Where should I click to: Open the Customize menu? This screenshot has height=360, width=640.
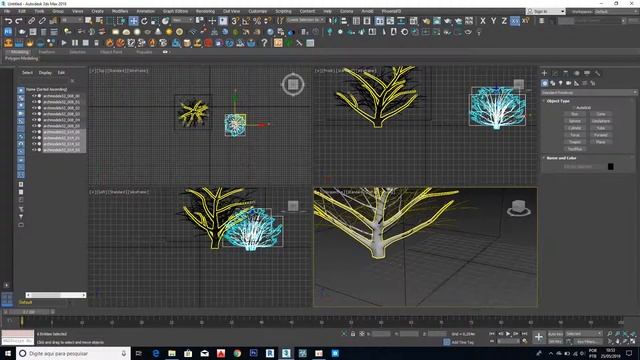click(x=258, y=11)
